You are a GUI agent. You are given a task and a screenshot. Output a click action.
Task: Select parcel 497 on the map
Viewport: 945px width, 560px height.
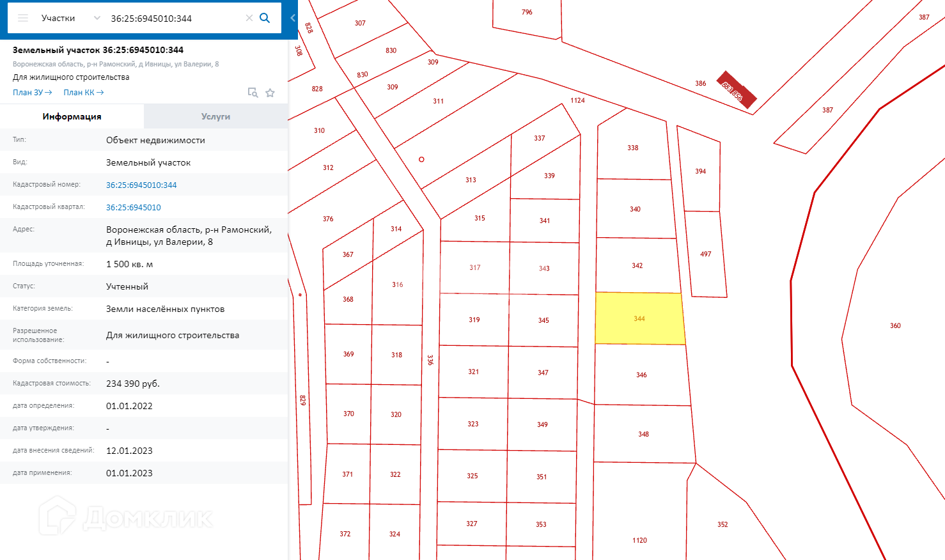click(x=706, y=254)
